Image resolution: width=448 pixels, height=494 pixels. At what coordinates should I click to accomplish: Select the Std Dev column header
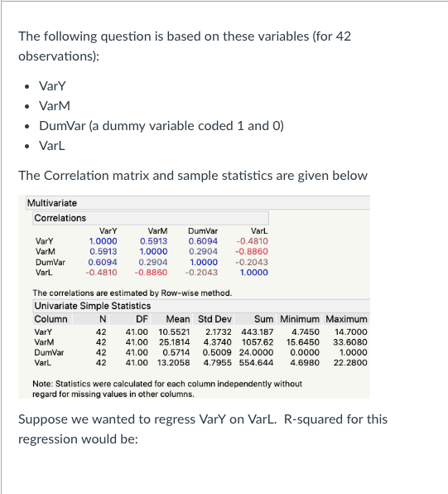point(214,319)
